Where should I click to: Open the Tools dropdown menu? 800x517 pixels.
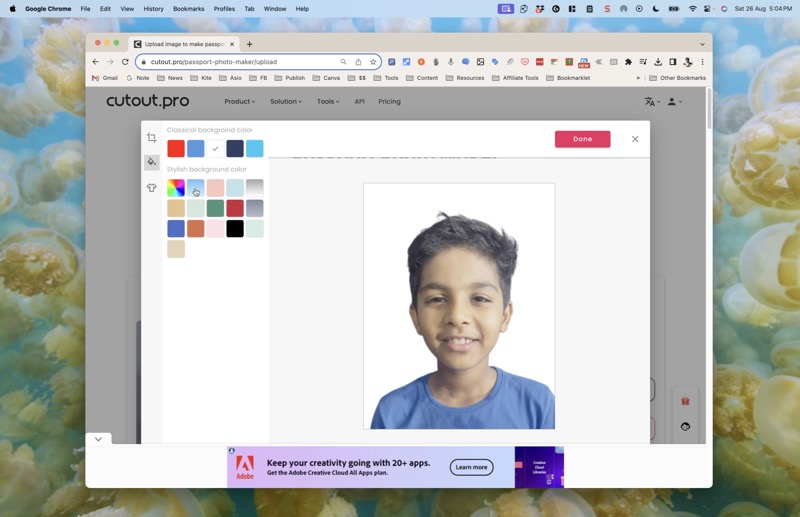328,102
